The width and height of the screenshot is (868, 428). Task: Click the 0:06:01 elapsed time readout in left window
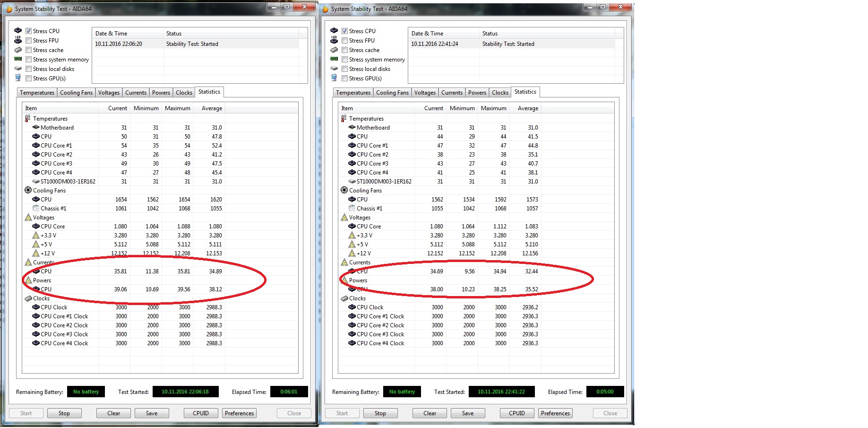(x=289, y=392)
